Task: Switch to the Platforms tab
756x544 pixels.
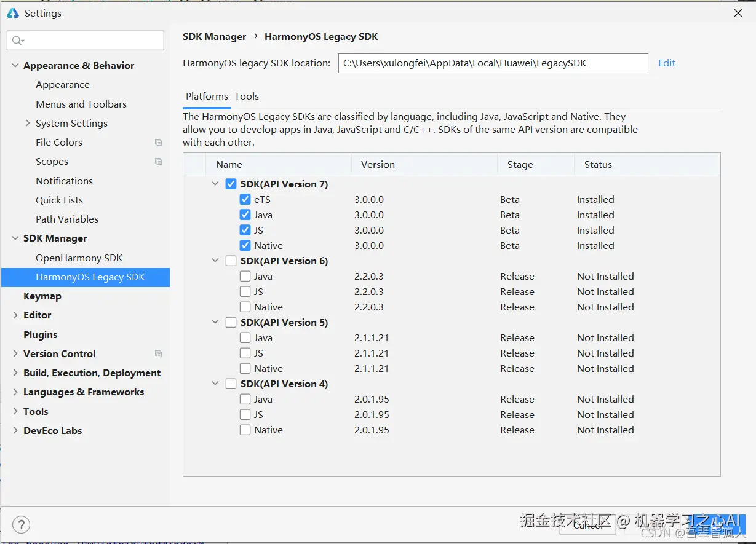Action: click(x=207, y=97)
